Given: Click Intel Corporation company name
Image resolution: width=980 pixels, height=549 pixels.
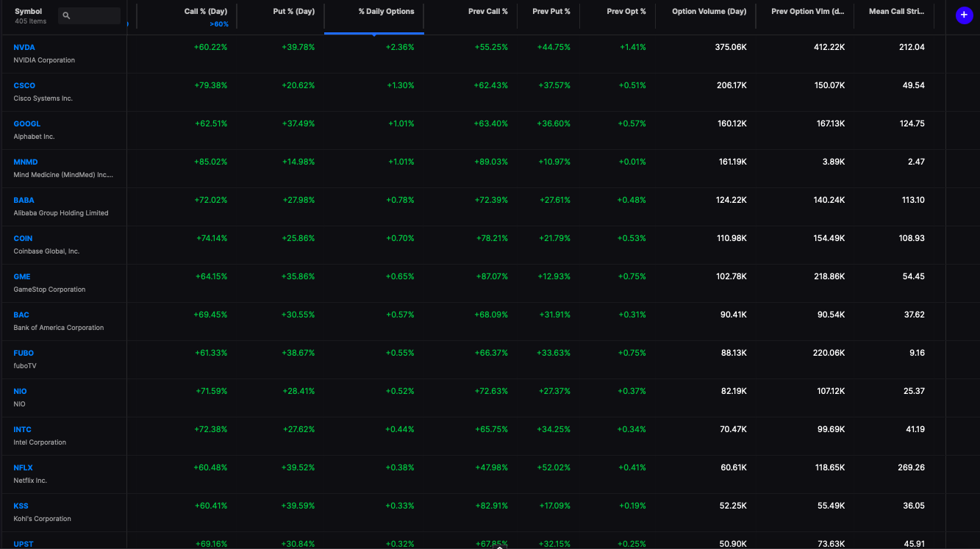Looking at the screenshot, I should point(40,442).
